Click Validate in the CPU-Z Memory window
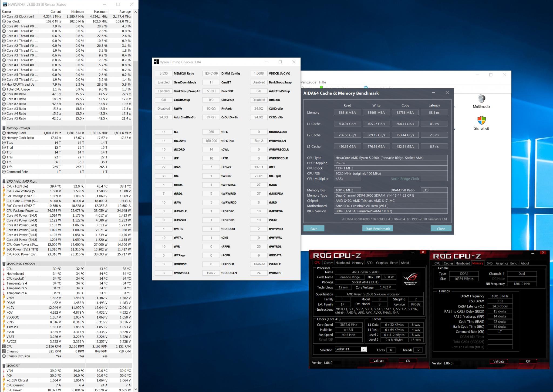 pos(498,361)
